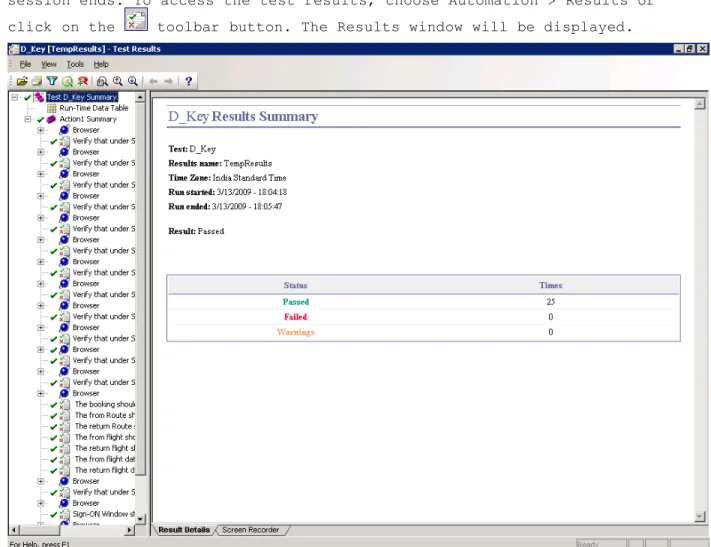711x547 pixels.
Task: Click the tree panel scroll-right arrow
Action: [129, 530]
